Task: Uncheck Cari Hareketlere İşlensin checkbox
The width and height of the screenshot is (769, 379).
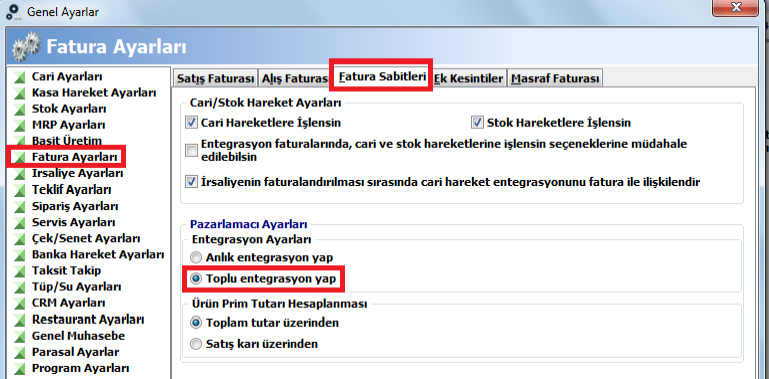Action: click(x=191, y=123)
